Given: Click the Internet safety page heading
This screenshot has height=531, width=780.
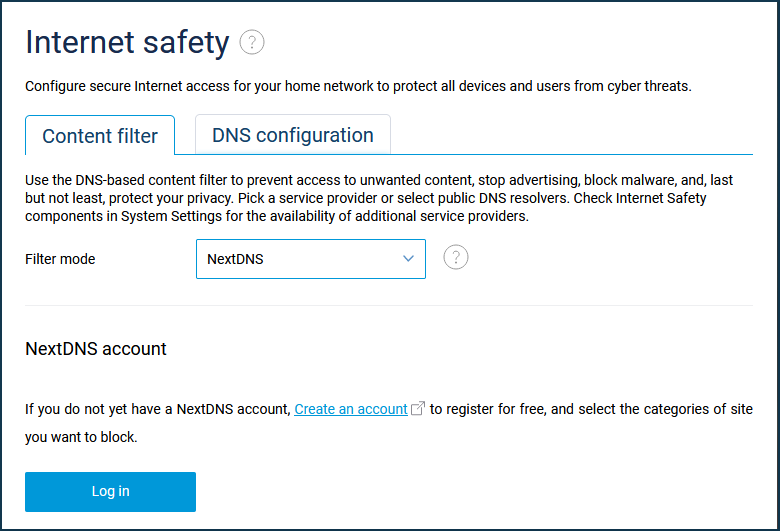Looking at the screenshot, I should coord(127,42).
